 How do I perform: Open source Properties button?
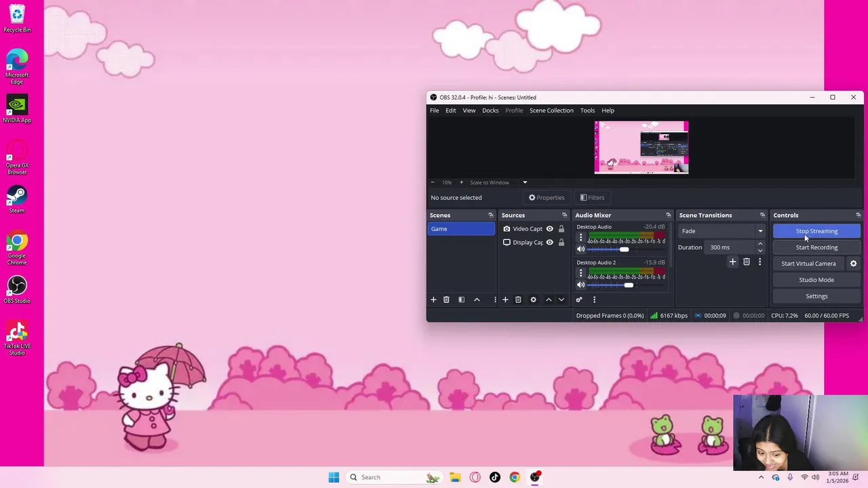coord(547,198)
